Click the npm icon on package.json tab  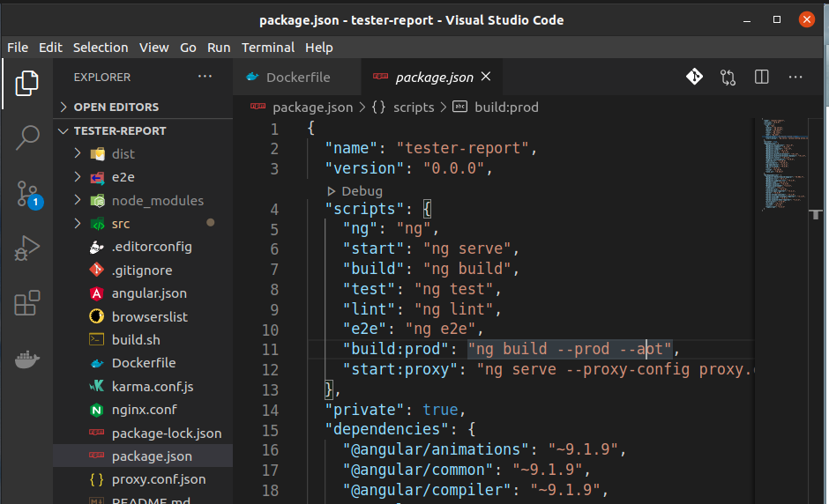pyautogui.click(x=380, y=76)
